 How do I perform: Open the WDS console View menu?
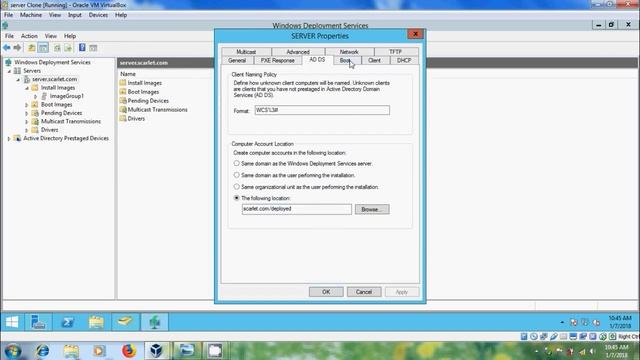click(x=51, y=36)
